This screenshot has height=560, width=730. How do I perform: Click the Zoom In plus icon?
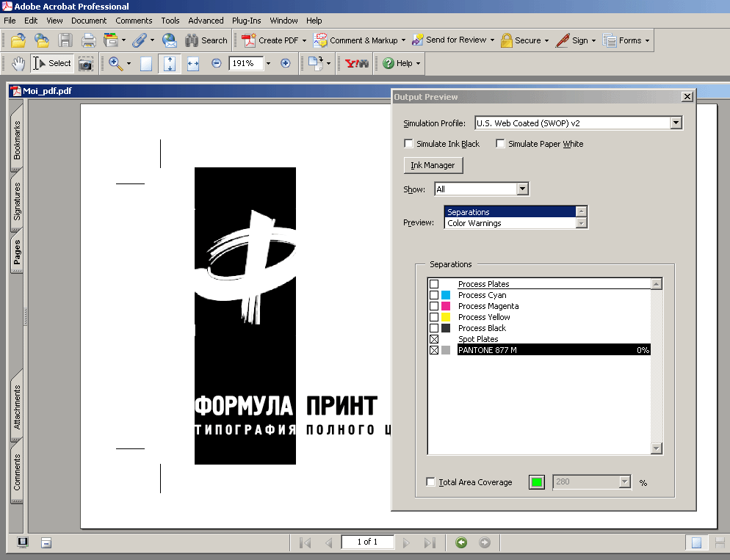[x=286, y=63]
